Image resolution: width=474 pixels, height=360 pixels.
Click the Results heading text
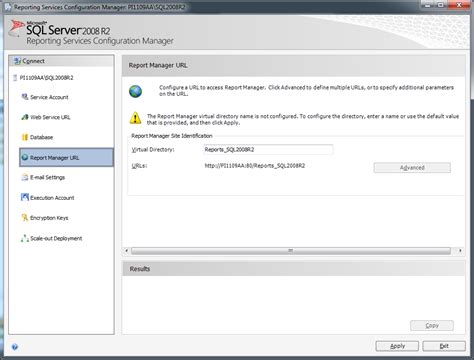[140, 269]
